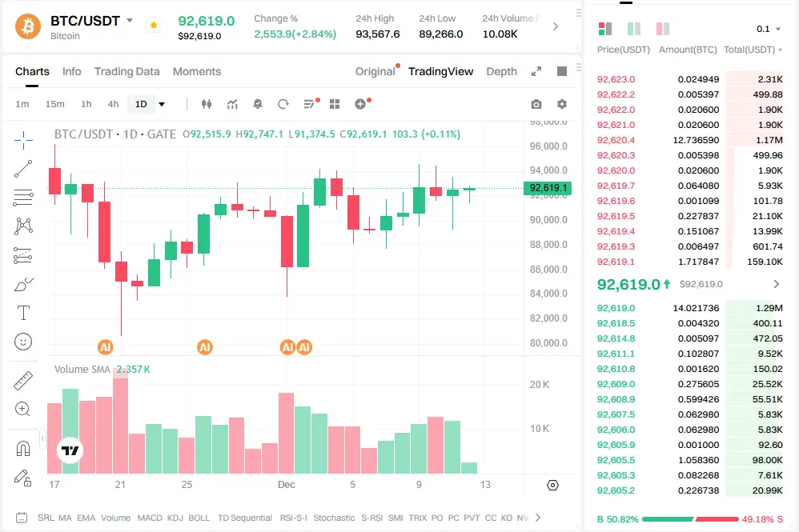This screenshot has height=532, width=799.
Task: Select the 1m timeframe
Action: point(22,104)
